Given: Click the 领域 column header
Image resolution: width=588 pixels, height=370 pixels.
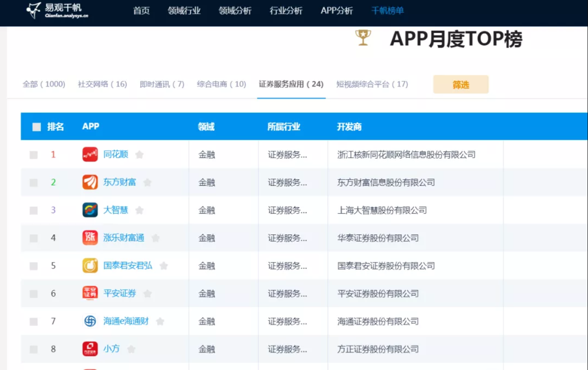Looking at the screenshot, I should coord(206,127).
